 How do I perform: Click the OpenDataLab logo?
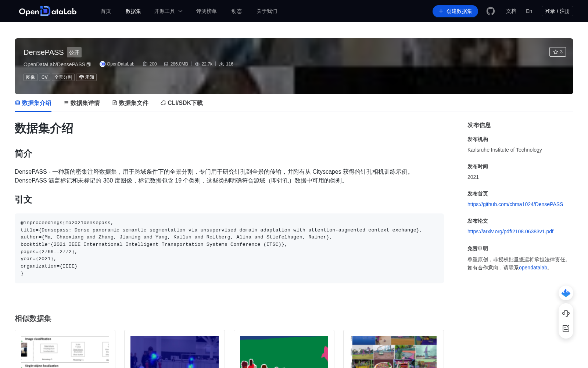[48, 11]
